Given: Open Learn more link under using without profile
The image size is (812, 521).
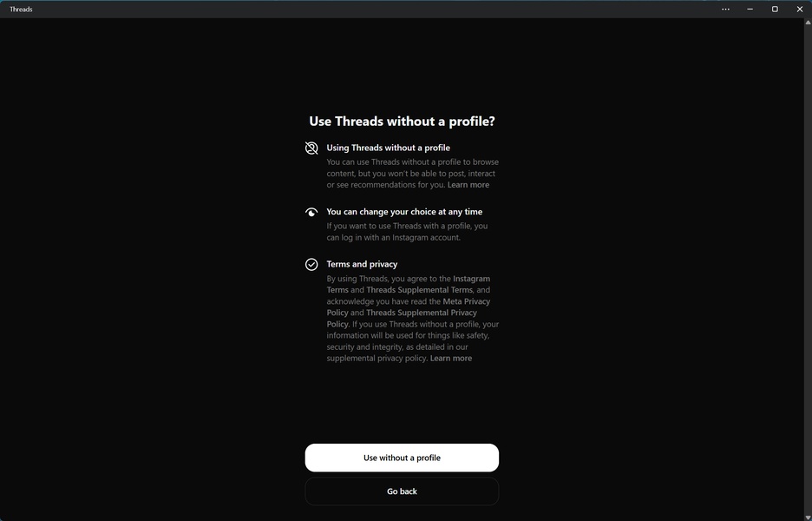Looking at the screenshot, I should (x=468, y=185).
